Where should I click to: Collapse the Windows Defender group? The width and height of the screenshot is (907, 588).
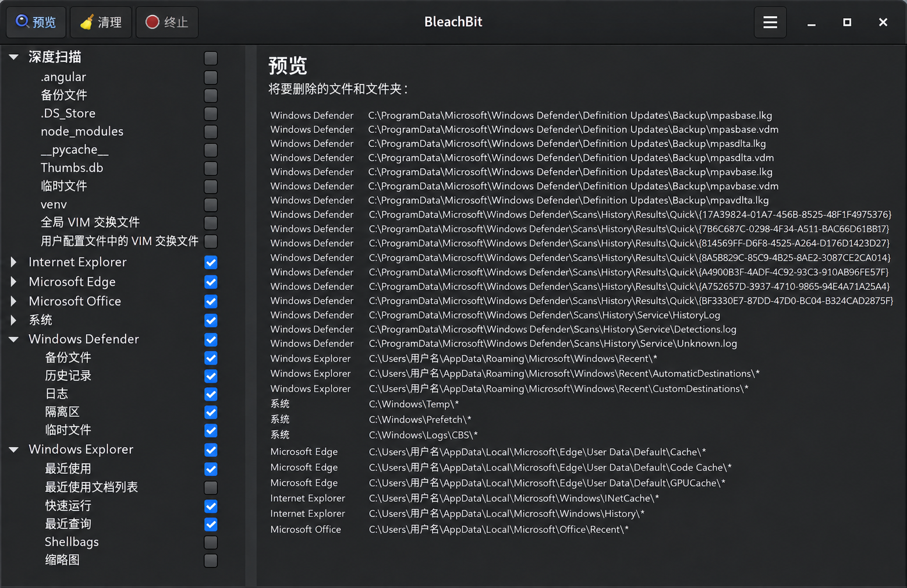tap(14, 339)
